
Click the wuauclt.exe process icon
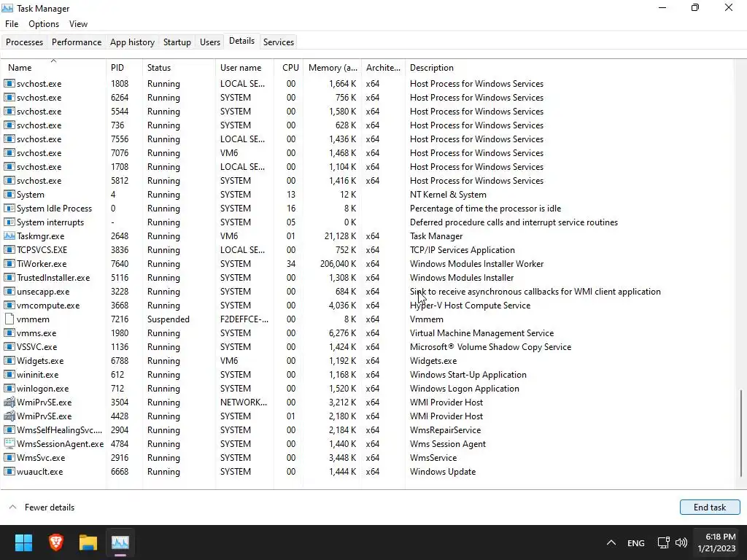pos(9,472)
